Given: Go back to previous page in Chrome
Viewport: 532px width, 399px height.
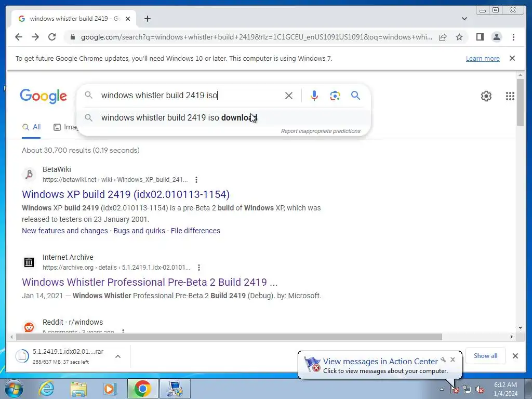Looking at the screenshot, I should click(19, 37).
